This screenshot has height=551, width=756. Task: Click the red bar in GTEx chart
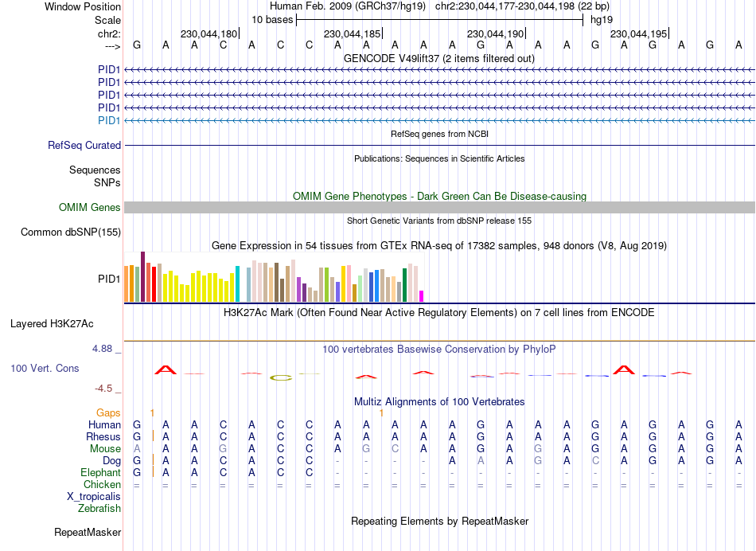[154, 285]
